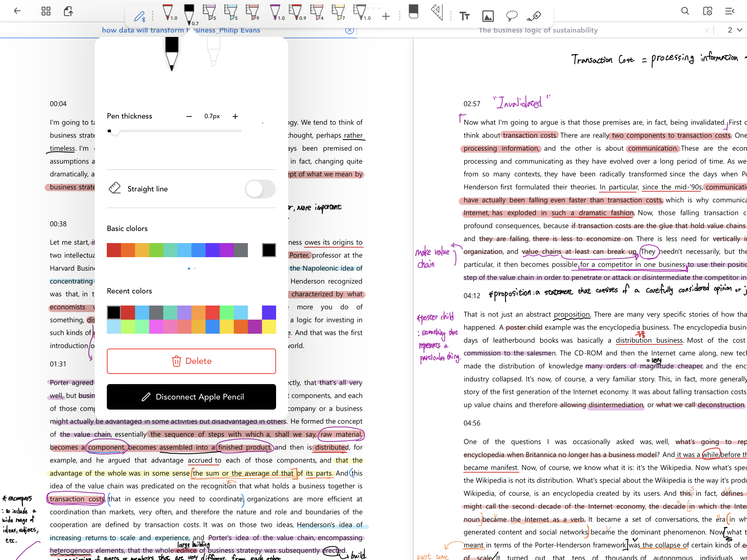Switch to The business logic of sustainability tab
Viewport: 747px width, 560px height.
pyautogui.click(x=538, y=30)
